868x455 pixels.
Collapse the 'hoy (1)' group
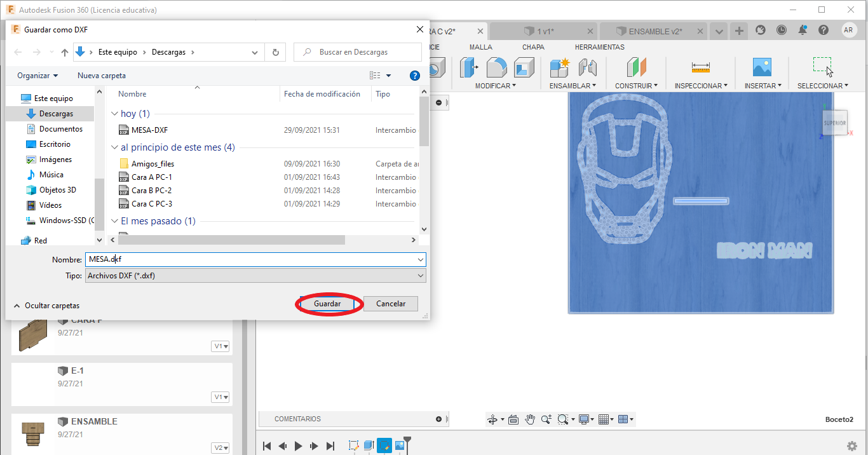point(114,114)
